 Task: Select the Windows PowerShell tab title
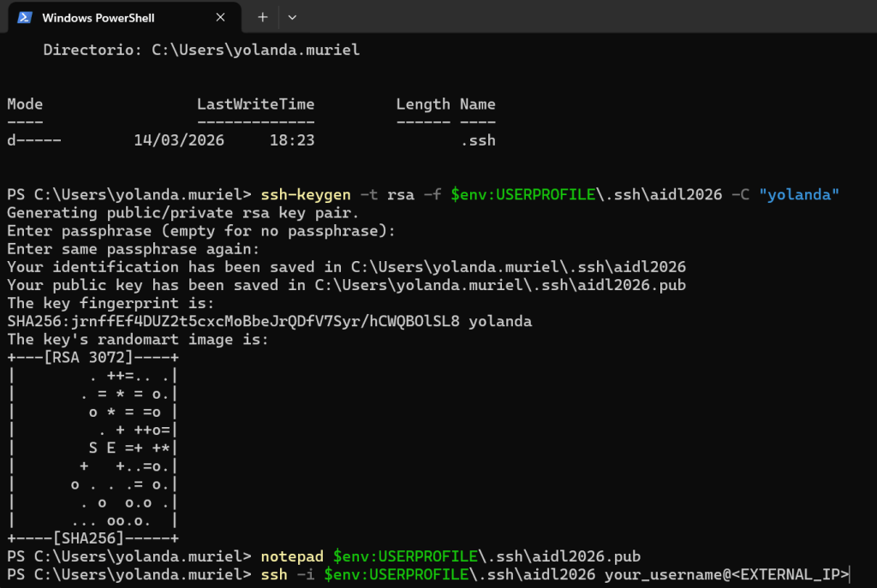tap(98, 17)
